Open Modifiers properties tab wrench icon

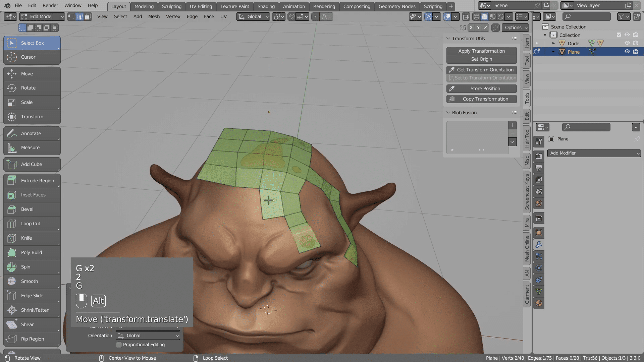(x=539, y=245)
